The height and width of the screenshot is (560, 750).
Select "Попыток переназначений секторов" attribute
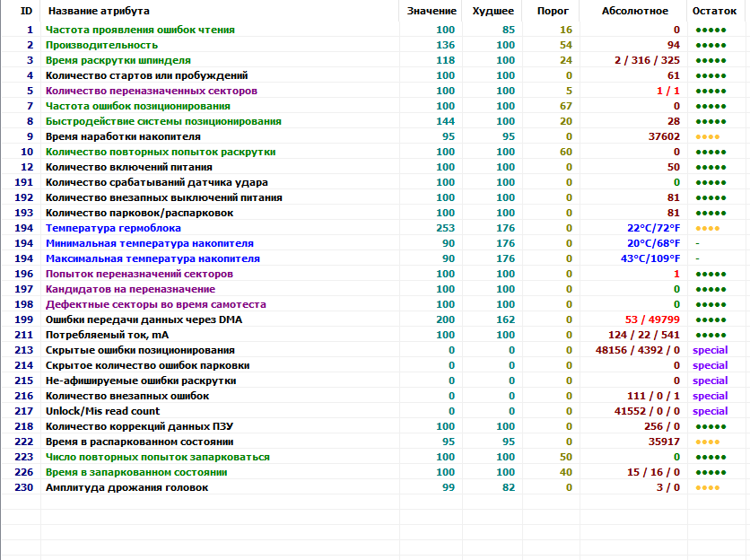point(139,274)
